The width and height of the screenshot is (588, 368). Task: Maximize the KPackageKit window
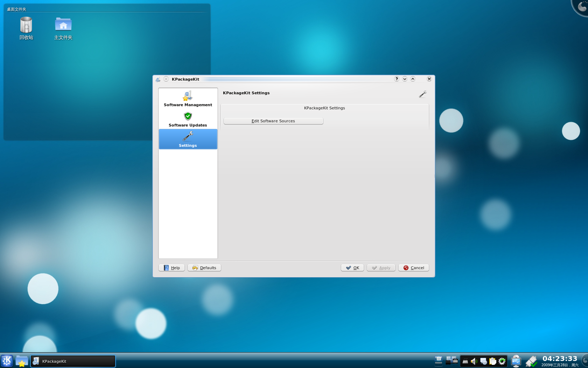pyautogui.click(x=413, y=79)
